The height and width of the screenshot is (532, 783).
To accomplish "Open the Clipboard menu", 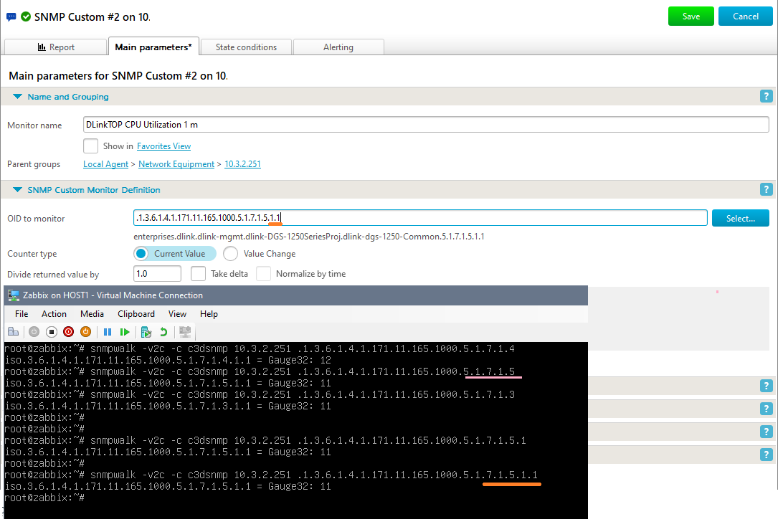I will [x=136, y=314].
